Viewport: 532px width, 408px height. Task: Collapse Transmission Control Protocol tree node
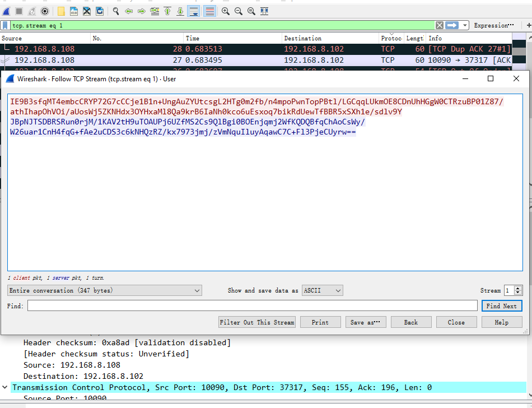pos(4,387)
